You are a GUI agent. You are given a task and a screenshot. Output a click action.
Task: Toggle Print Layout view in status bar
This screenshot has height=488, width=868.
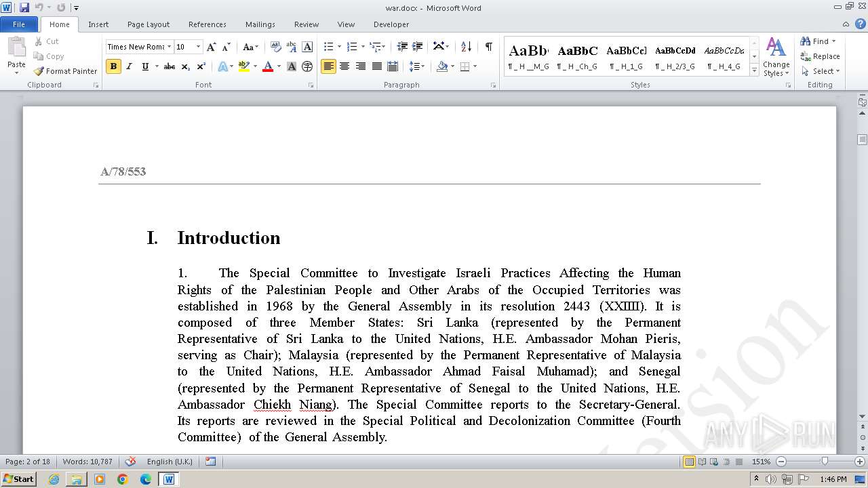tap(690, 462)
